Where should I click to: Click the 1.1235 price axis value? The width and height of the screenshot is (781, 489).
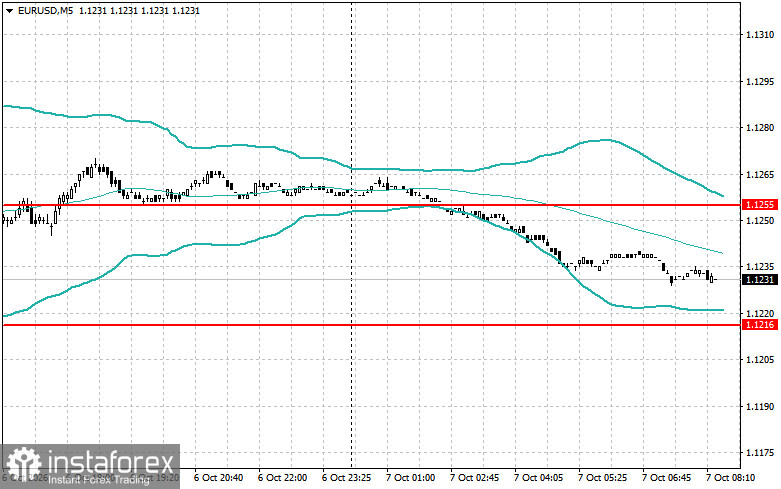[x=760, y=267]
